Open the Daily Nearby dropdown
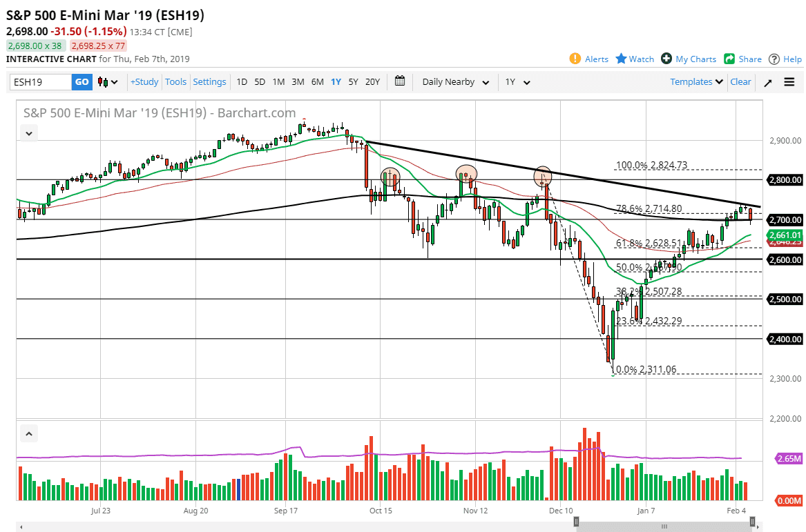 454,81
